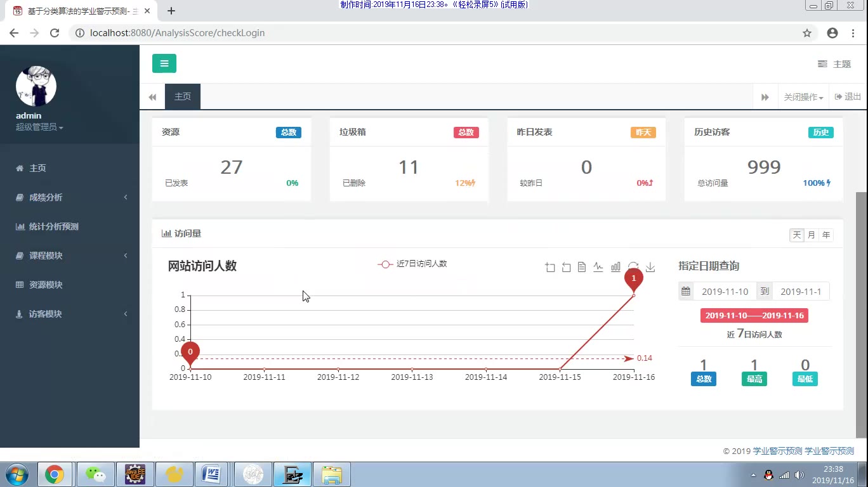The height and width of the screenshot is (487, 868).
Task: Expand the 成绩分析 sidebar menu
Action: (70, 197)
